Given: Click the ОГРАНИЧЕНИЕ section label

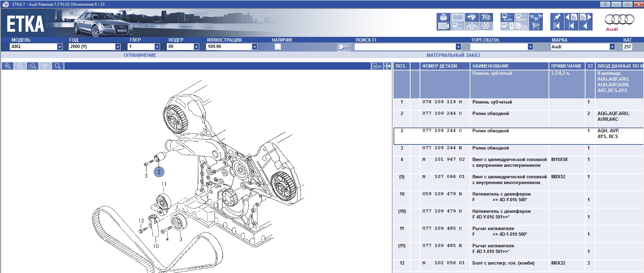Looking at the screenshot, I should click(140, 55).
